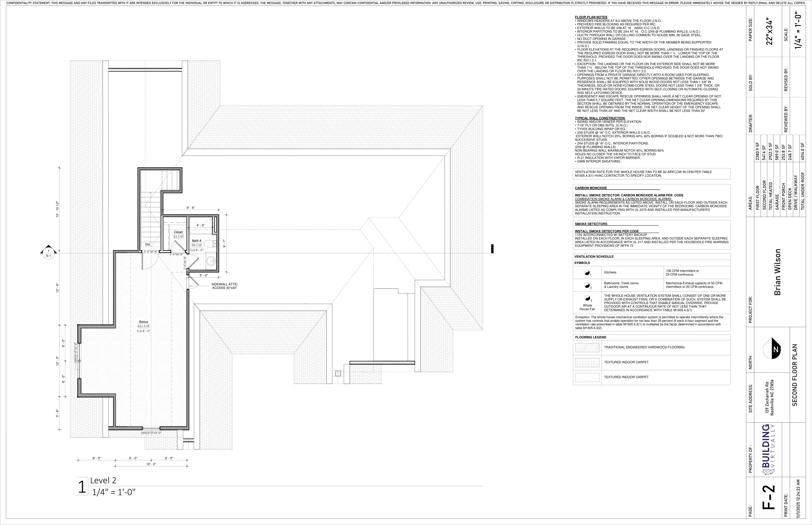Click the DN stair direction label
Image resolution: width=812 pixels, height=525 pixels.
coord(147,245)
